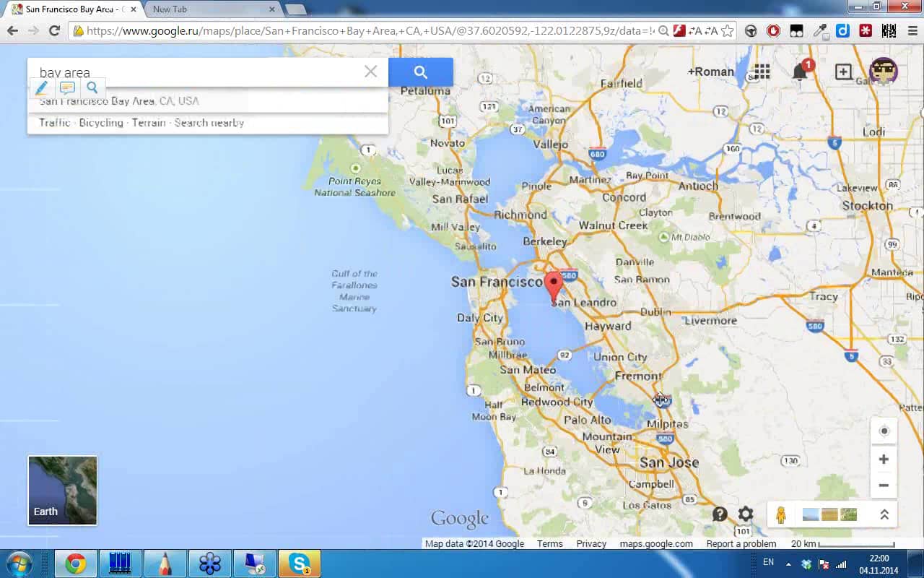Pick up the Street View pegman
Screen dimensions: 924x578
coord(780,515)
